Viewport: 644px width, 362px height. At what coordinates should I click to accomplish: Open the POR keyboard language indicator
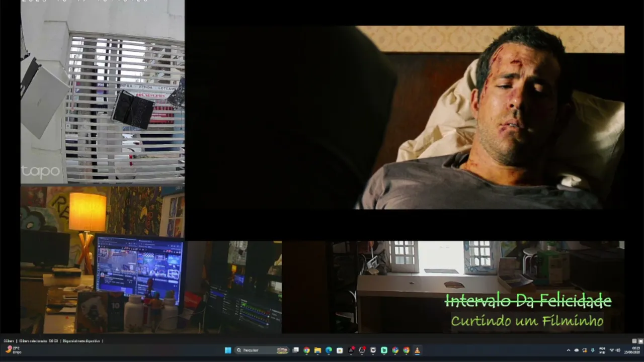point(602,350)
